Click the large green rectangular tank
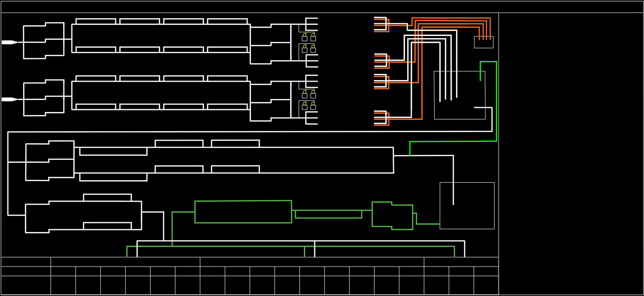The image size is (644, 296). (x=243, y=212)
